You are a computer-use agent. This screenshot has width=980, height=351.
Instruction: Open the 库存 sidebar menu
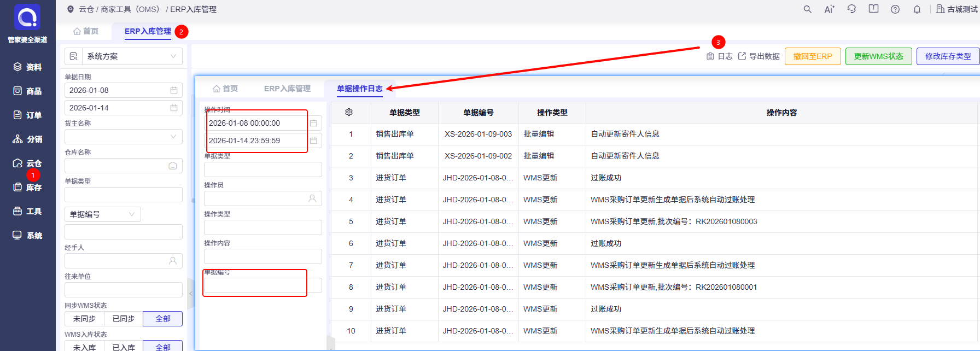[27, 188]
